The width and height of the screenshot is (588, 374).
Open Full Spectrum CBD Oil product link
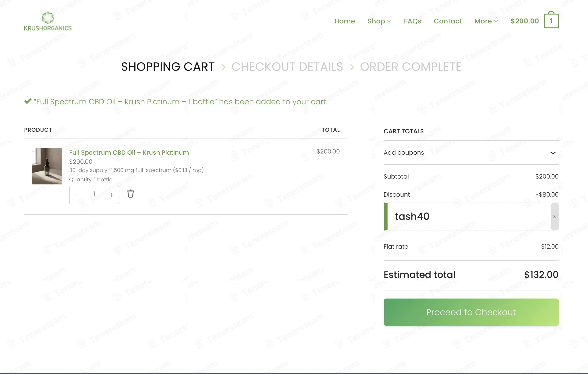coord(129,152)
